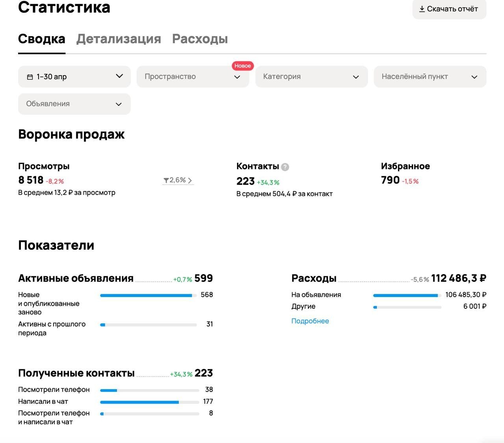
Task: Click the text В среднем 504,4 ₽ за контакт
Action: coord(284,194)
